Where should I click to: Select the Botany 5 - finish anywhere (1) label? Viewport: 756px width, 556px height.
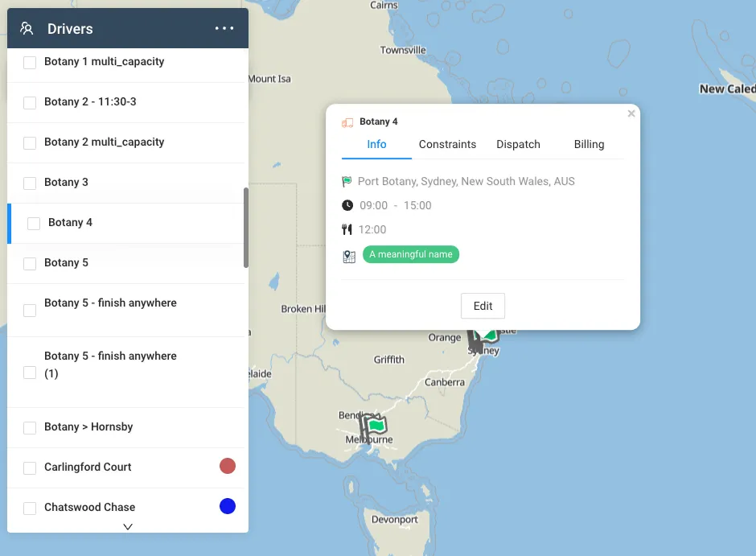tap(110, 364)
